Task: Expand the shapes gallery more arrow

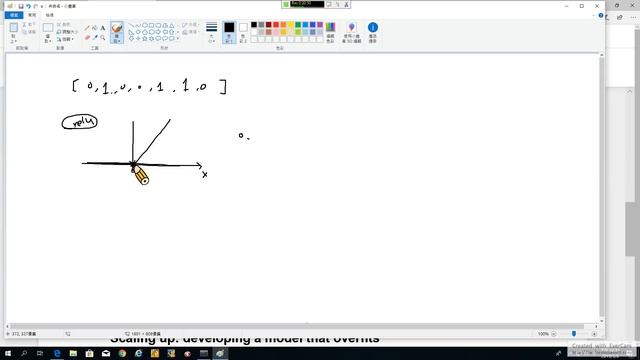Action: pyautogui.click(x=178, y=39)
